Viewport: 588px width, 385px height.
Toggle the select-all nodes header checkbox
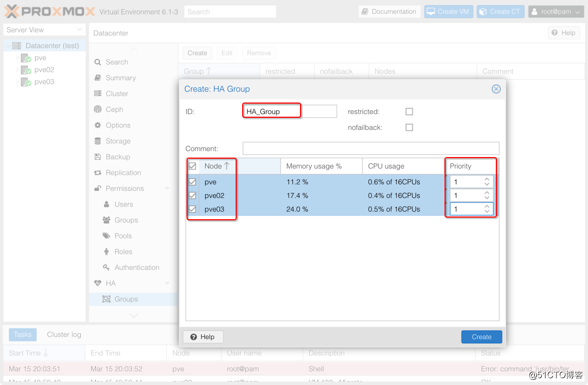point(193,166)
